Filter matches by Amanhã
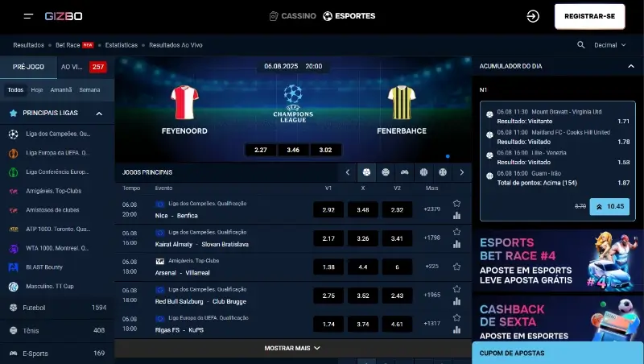This screenshot has width=644, height=364. point(61,90)
